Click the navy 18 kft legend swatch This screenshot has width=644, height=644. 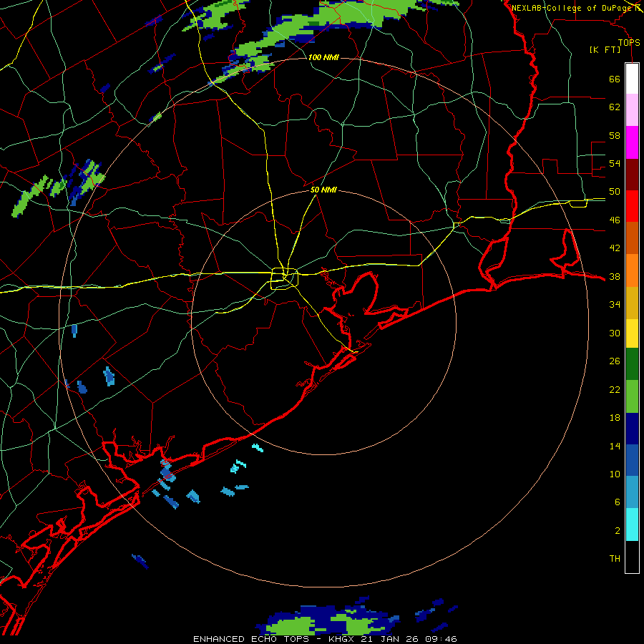[632, 429]
